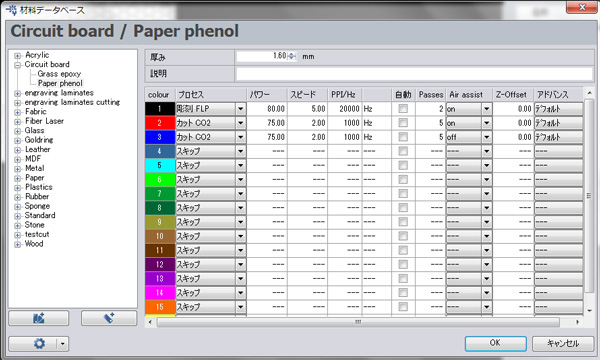Open the Air assist dropdown for colour 1
This screenshot has width=600, height=360.
pyautogui.click(x=486, y=109)
